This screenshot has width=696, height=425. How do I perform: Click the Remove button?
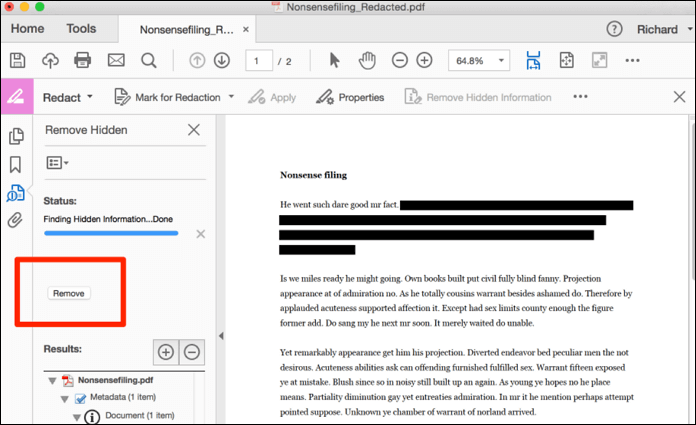[x=69, y=293]
